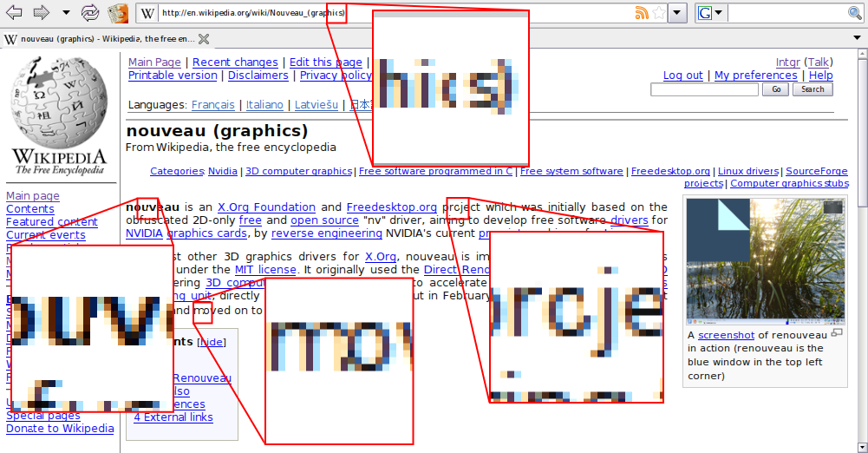
Task: Bookmark page using the star icon
Action: (659, 13)
